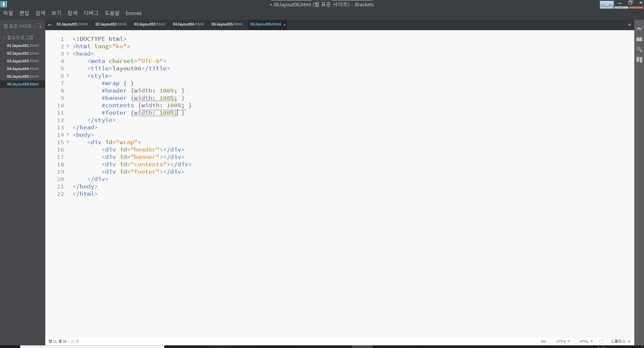644x348 pixels.
Task: Click the paper scroll icon in right sidebar
Action: pyautogui.click(x=639, y=60)
